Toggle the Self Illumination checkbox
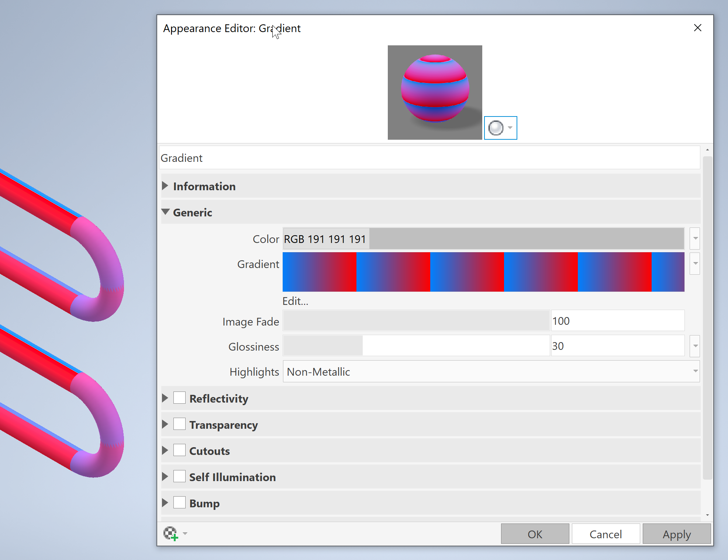Viewport: 728px width, 560px height. coord(179,477)
